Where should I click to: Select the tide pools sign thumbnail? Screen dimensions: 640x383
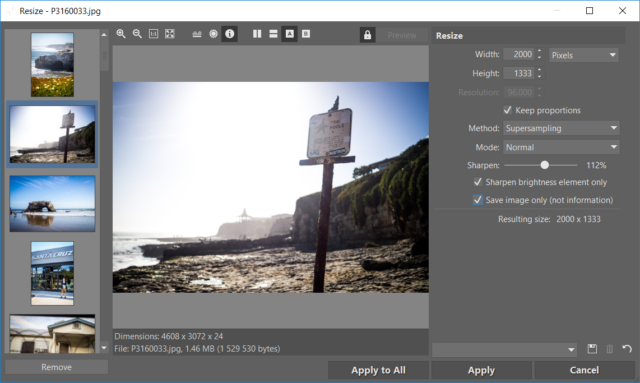pos(52,134)
